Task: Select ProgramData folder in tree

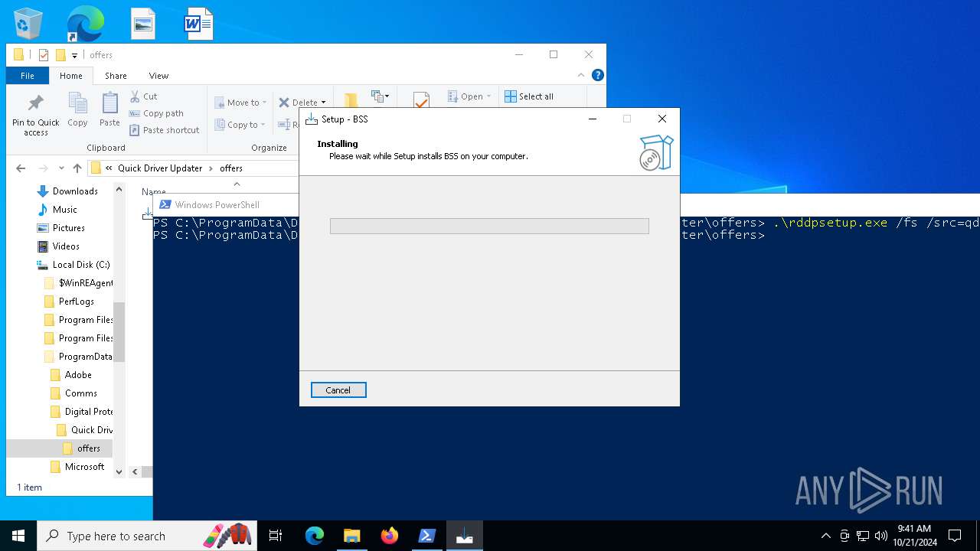Action: pyautogui.click(x=85, y=357)
